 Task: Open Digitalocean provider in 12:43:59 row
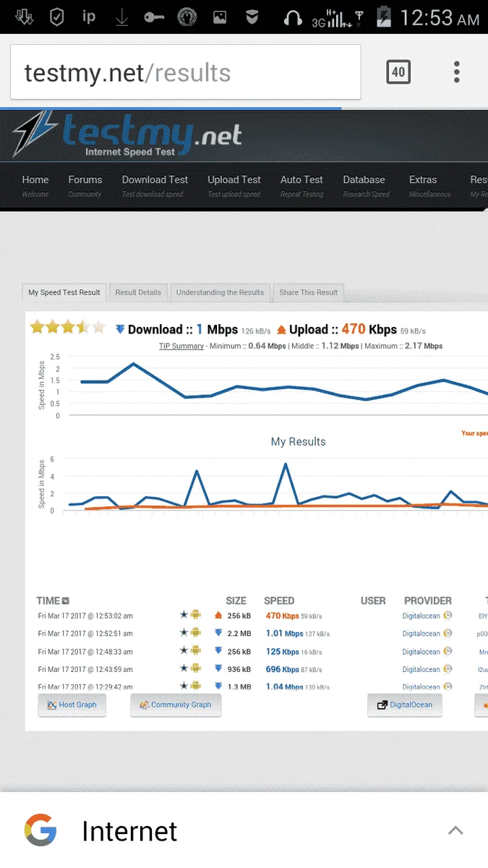421,670
